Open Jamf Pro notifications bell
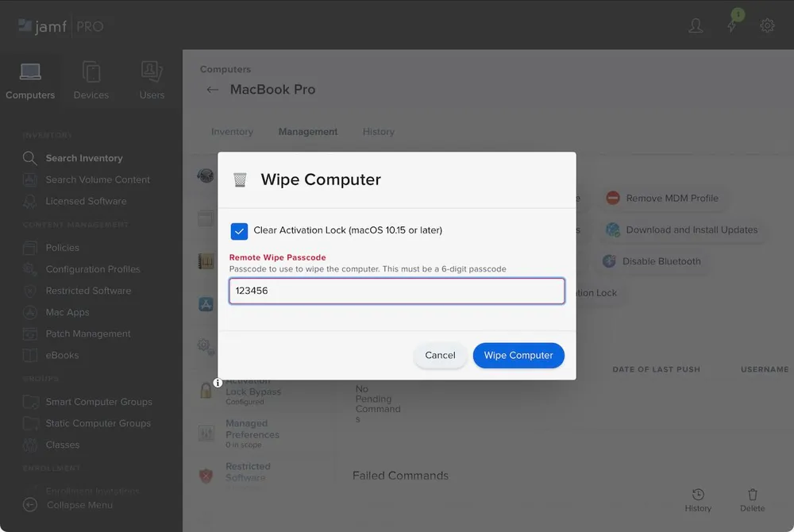Screen dimensions: 794x532 click(x=731, y=25)
